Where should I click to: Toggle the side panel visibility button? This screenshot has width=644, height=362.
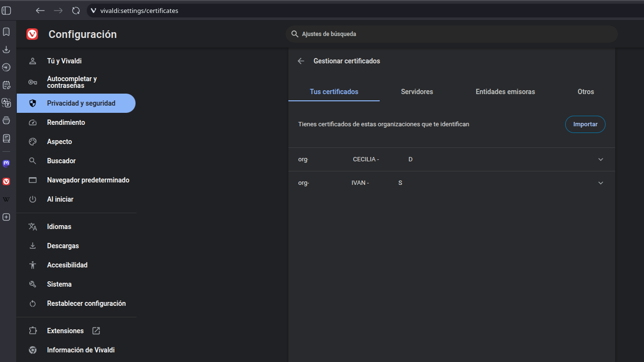tap(7, 11)
